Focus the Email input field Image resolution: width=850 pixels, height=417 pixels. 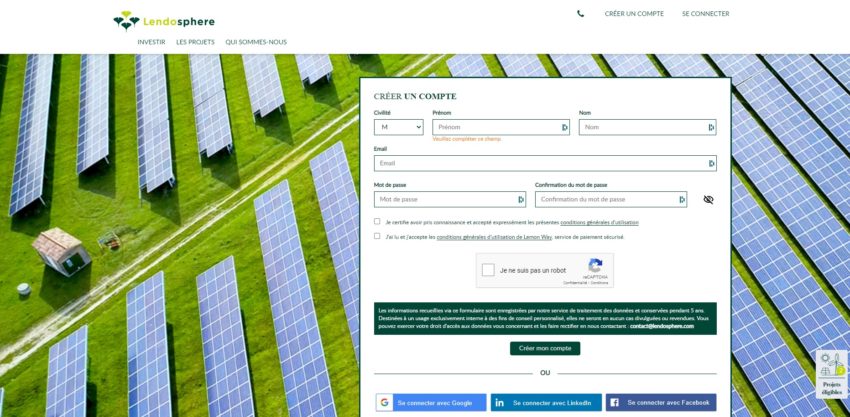coord(545,163)
